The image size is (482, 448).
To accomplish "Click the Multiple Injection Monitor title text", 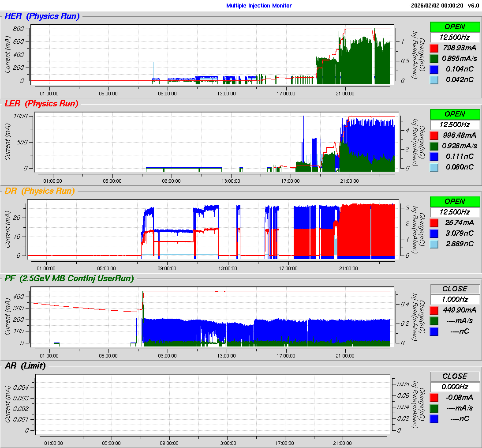I will 259,6.
